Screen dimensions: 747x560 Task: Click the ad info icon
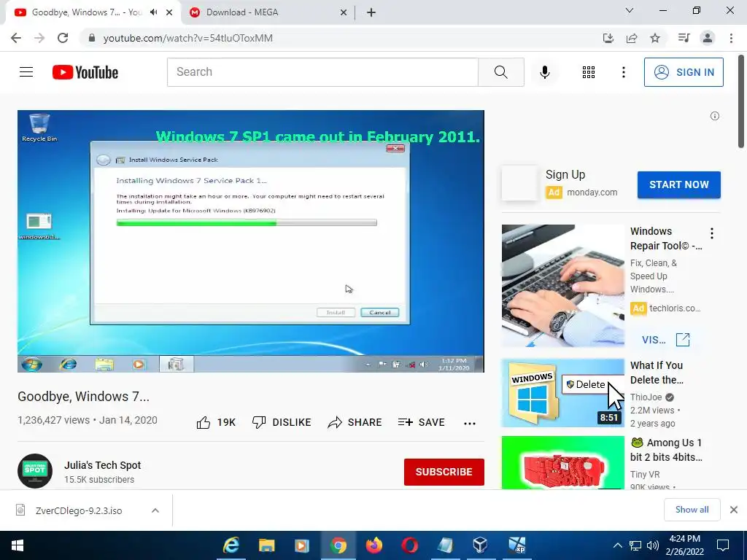(x=715, y=116)
